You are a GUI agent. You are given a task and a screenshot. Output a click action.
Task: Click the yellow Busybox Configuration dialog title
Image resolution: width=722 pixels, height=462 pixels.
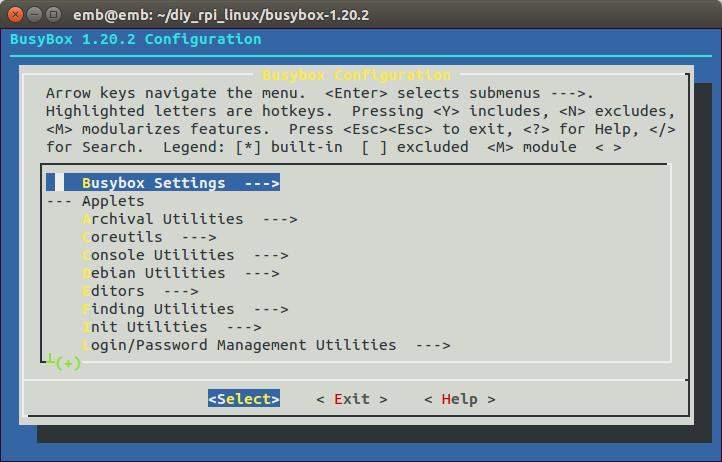coord(356,75)
